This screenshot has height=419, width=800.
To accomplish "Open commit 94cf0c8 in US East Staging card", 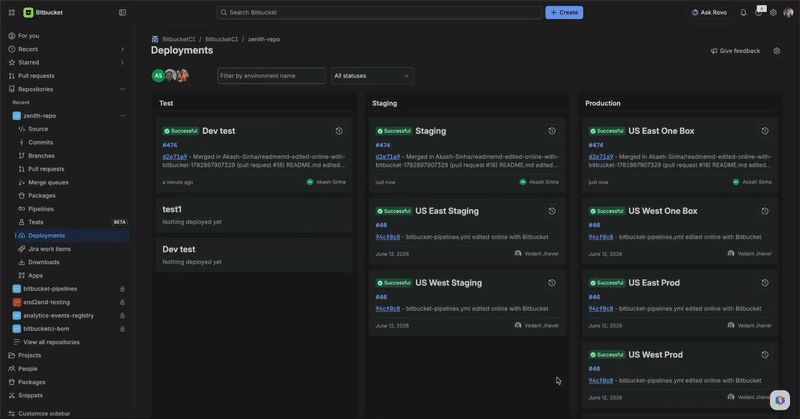I will tap(388, 237).
